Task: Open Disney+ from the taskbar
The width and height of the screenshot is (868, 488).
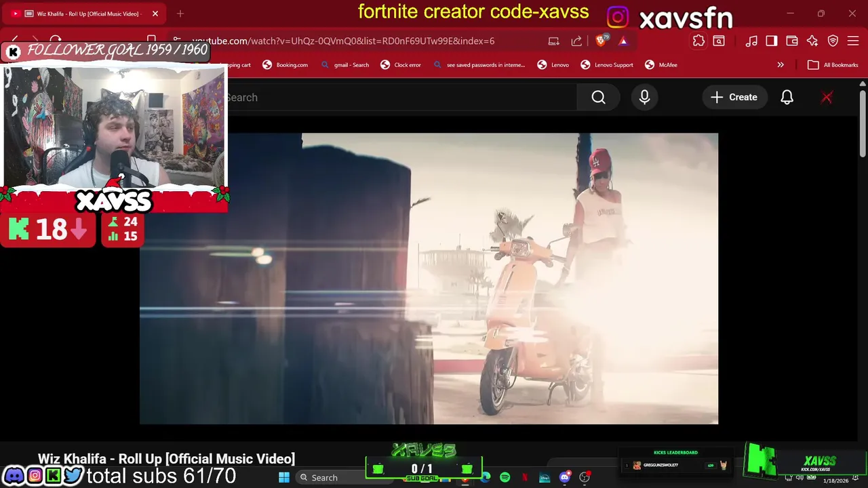Action: (x=545, y=478)
